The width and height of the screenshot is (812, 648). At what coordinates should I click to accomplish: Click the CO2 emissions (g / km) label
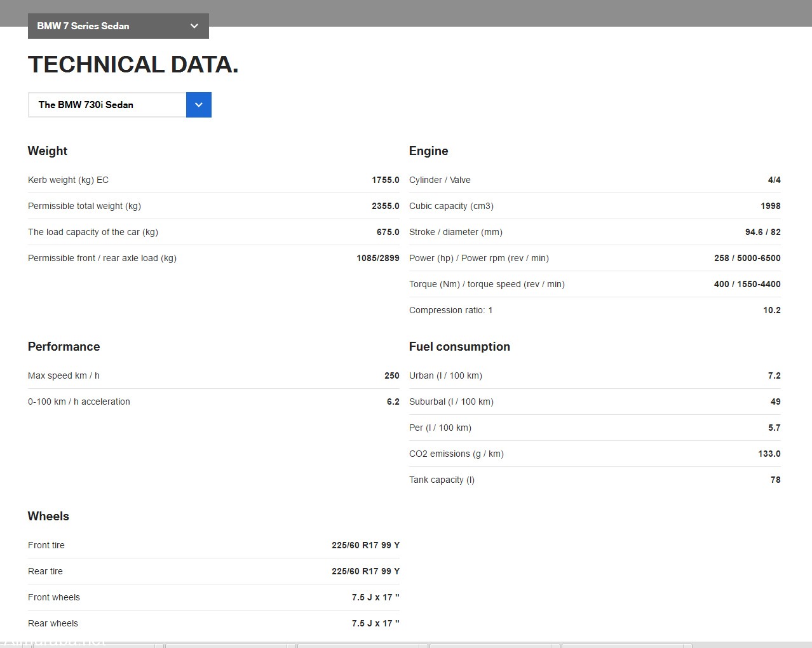pyautogui.click(x=456, y=454)
